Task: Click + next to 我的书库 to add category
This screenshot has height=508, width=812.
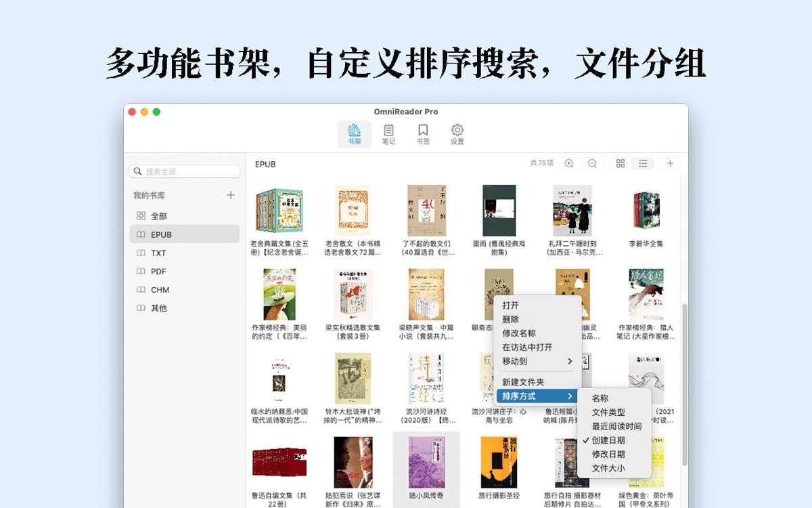Action: click(x=231, y=194)
